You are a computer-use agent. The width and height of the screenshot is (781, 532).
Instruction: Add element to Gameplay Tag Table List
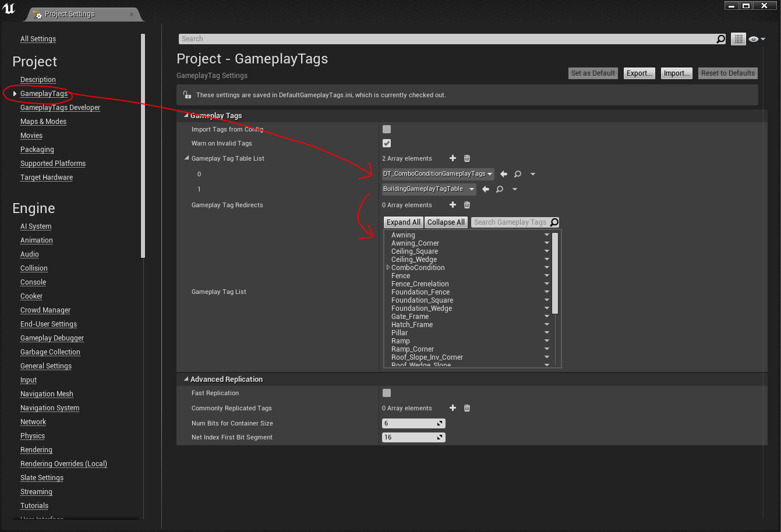(x=453, y=158)
